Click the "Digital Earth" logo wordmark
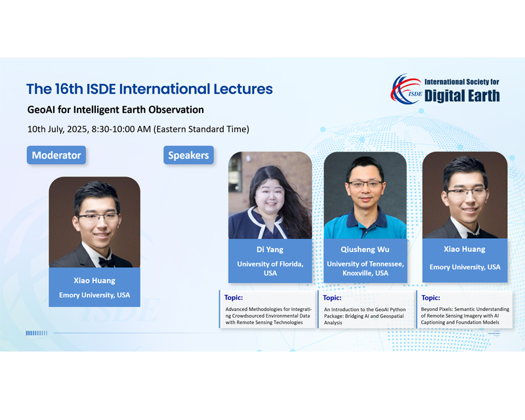The height and width of the screenshot is (420, 525). coord(462,96)
